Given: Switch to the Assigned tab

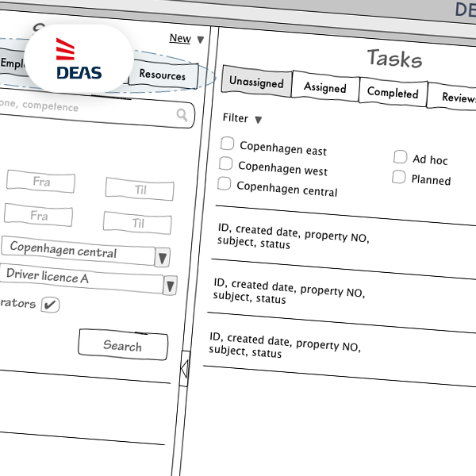Looking at the screenshot, I should (325, 87).
